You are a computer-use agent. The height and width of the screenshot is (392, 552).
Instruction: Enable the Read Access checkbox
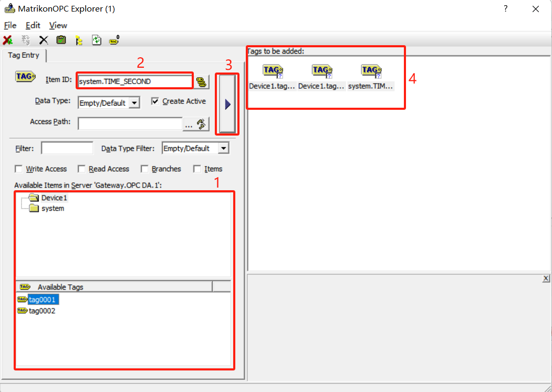coord(82,169)
